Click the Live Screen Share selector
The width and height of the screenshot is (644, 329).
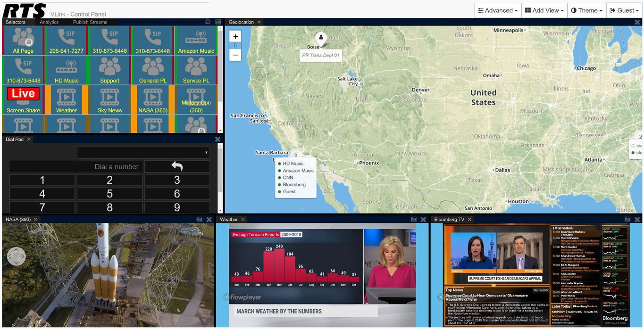coord(23,100)
